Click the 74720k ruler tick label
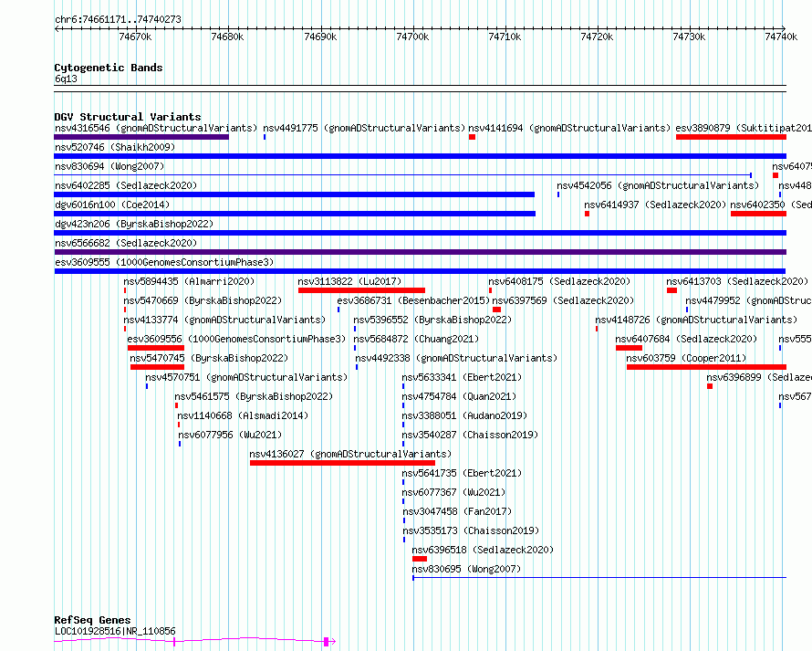 (x=597, y=37)
